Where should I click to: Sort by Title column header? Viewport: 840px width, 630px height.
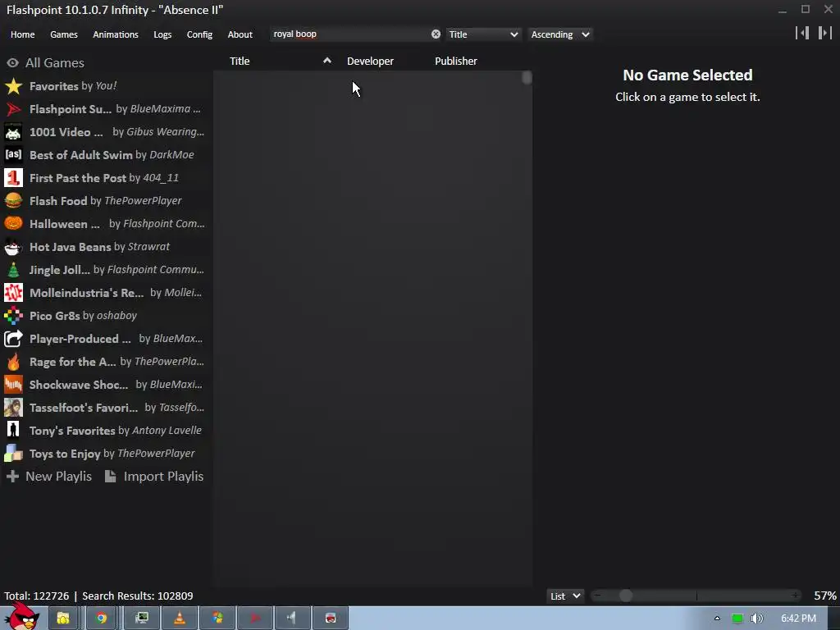[240, 61]
